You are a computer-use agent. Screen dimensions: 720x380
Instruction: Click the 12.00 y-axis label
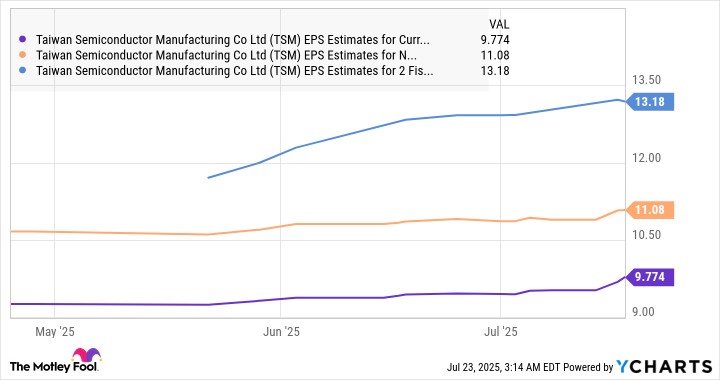(x=647, y=158)
